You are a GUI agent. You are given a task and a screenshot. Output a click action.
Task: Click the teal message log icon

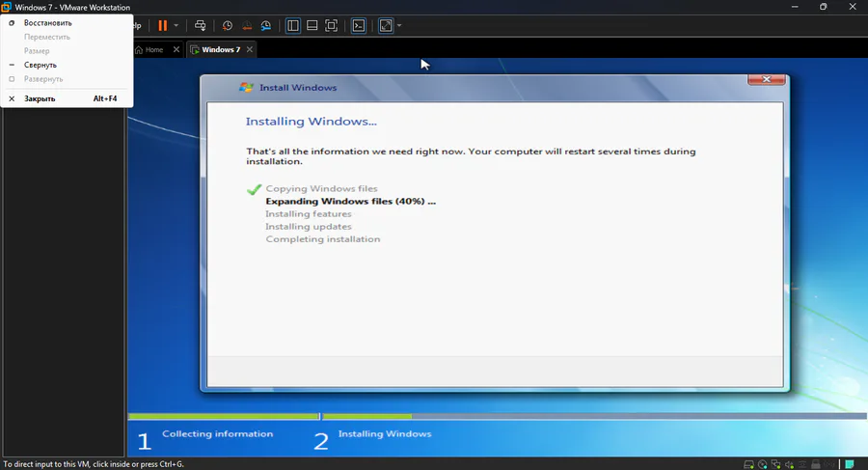849,464
